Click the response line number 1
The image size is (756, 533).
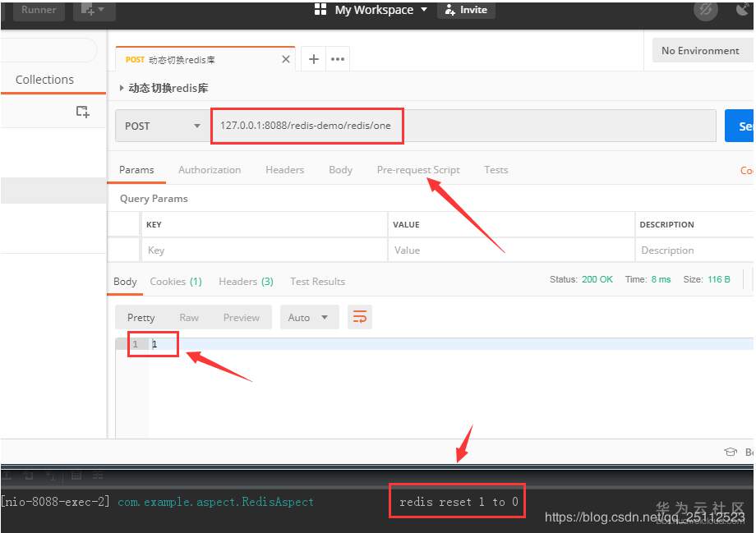point(136,344)
